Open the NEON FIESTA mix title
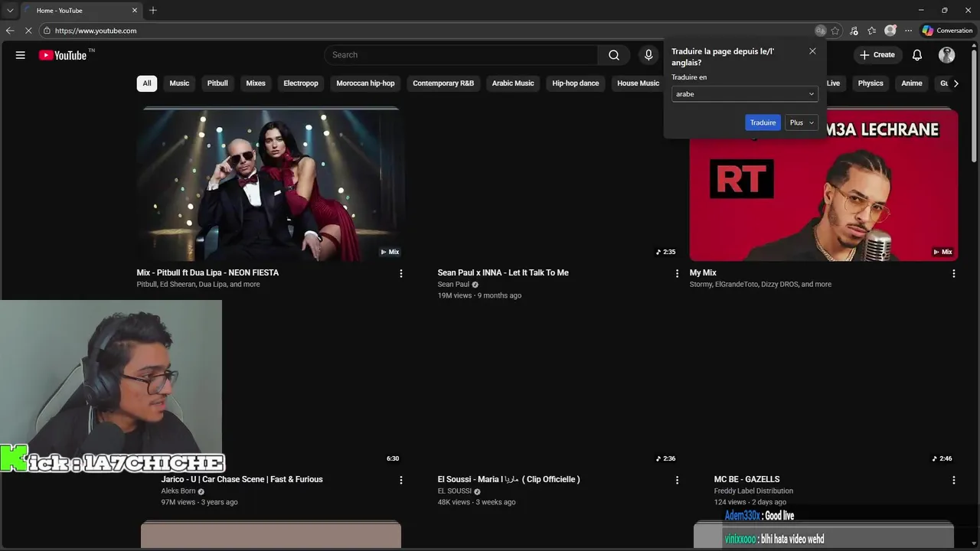 click(207, 272)
